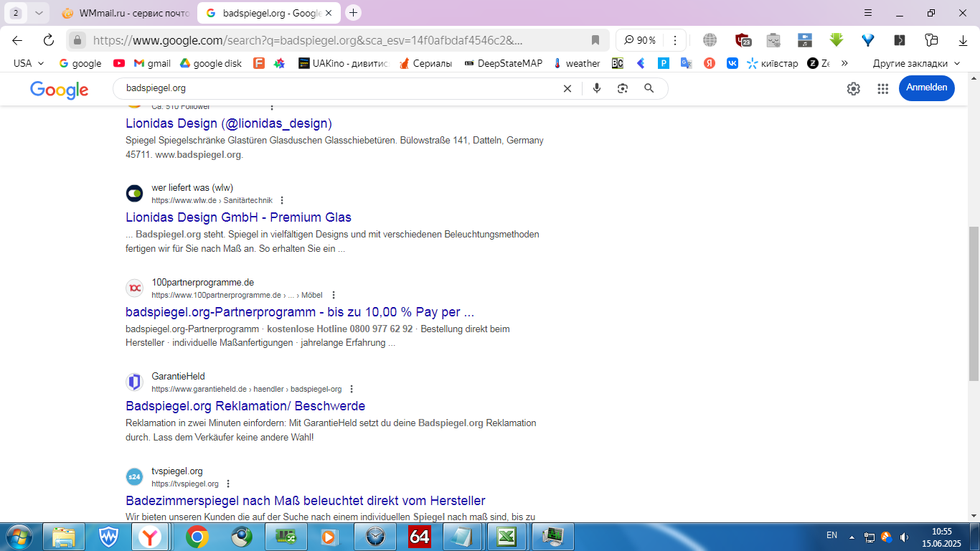Screen dimensions: 980x551
Task: Open the tab list dropdown arrow
Action: tap(39, 13)
